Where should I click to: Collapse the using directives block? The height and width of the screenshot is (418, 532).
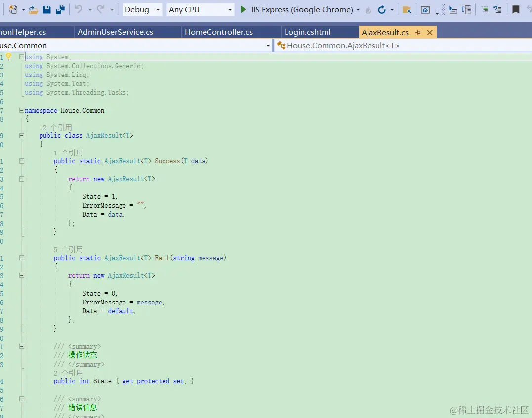click(x=21, y=57)
